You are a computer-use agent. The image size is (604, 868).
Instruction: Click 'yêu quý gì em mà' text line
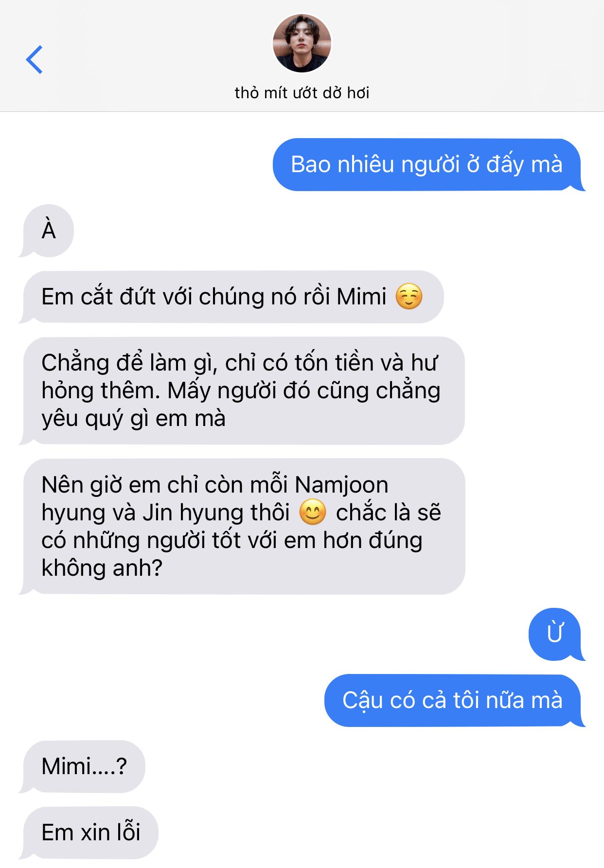133,418
